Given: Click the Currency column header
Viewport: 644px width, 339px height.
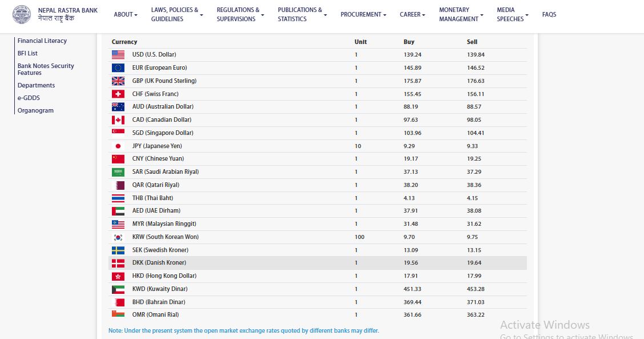Looking at the screenshot, I should (x=124, y=42).
